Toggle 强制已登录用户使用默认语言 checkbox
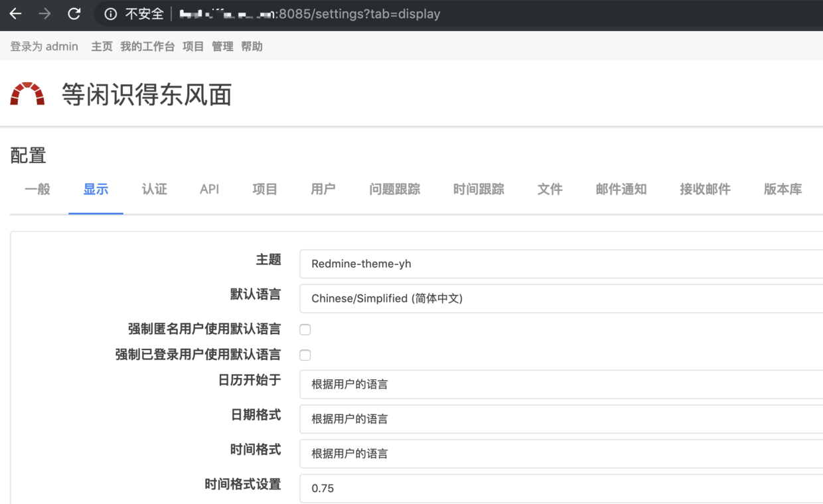 (305, 355)
